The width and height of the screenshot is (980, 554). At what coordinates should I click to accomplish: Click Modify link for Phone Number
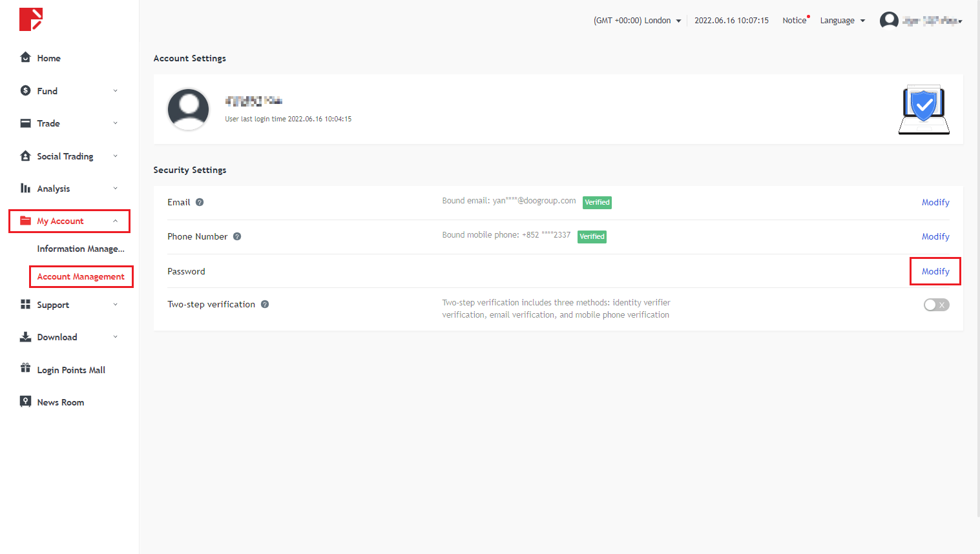(935, 236)
